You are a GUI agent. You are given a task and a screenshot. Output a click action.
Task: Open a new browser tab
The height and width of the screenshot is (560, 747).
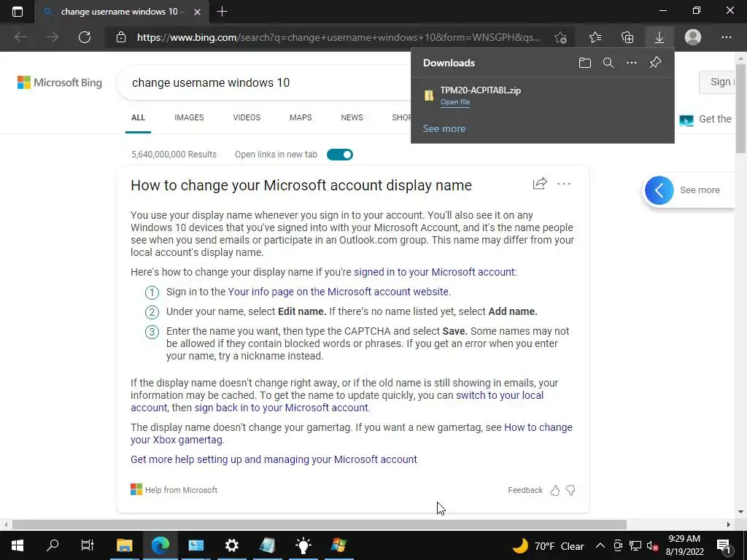[222, 12]
